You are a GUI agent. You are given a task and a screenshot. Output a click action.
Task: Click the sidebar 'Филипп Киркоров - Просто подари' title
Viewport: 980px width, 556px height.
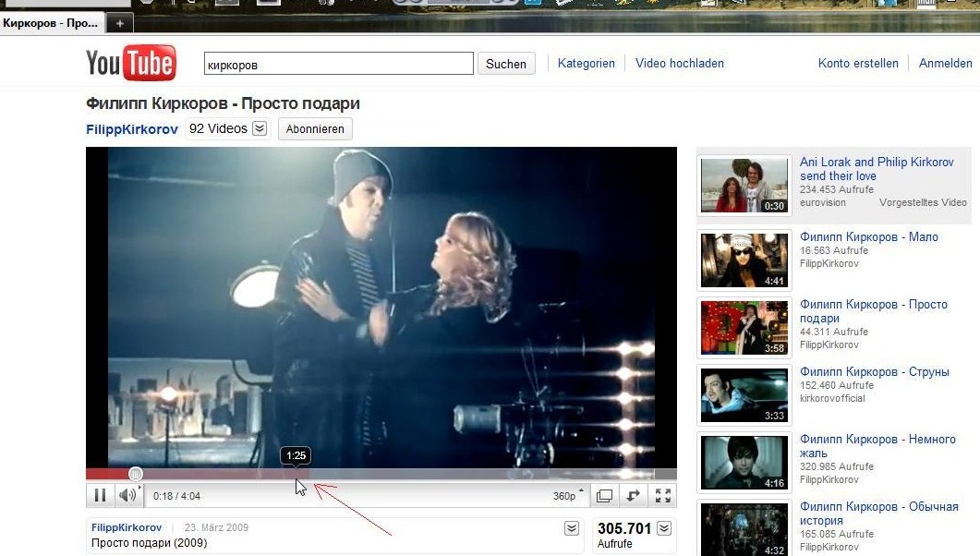874,311
